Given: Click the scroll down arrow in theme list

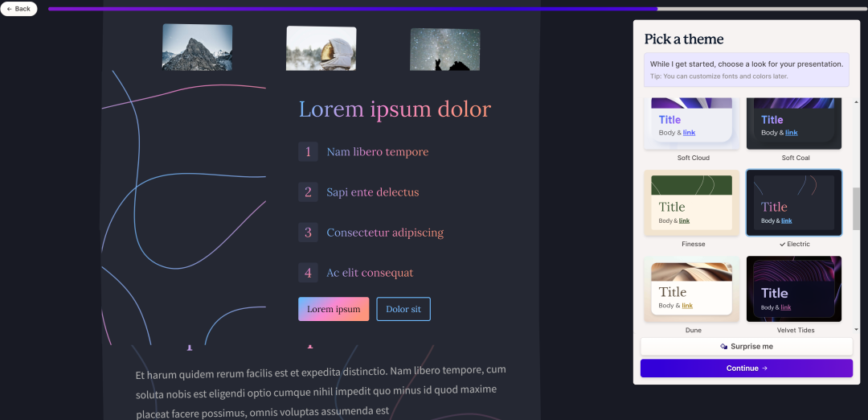Looking at the screenshot, I should 857,330.
